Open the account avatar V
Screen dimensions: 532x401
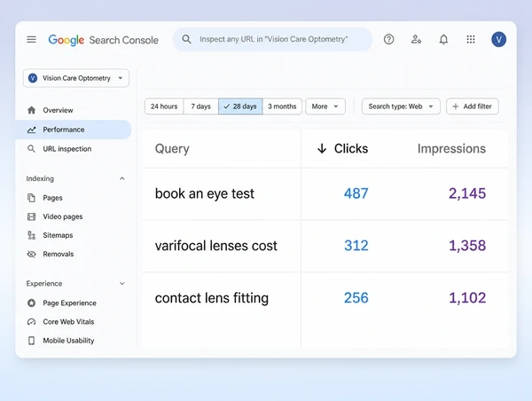pos(498,39)
